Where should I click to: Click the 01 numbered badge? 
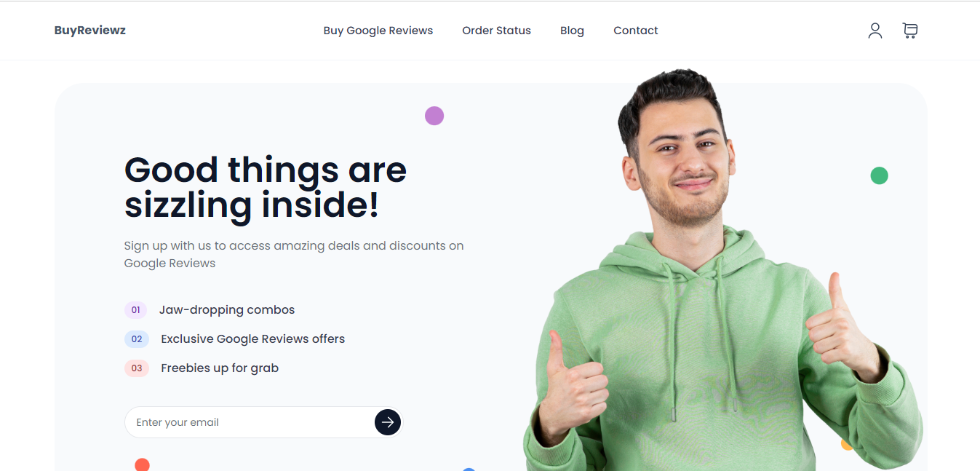135,310
